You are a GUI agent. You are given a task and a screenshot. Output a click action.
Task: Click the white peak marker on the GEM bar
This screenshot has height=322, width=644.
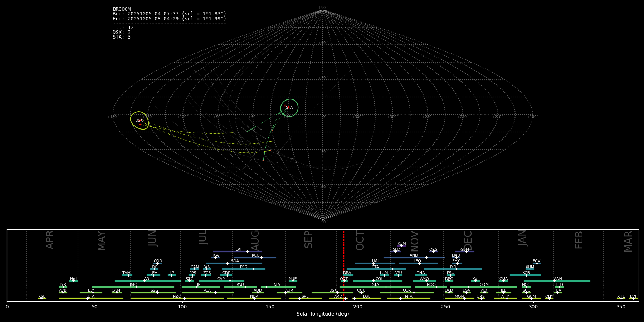[467, 252]
